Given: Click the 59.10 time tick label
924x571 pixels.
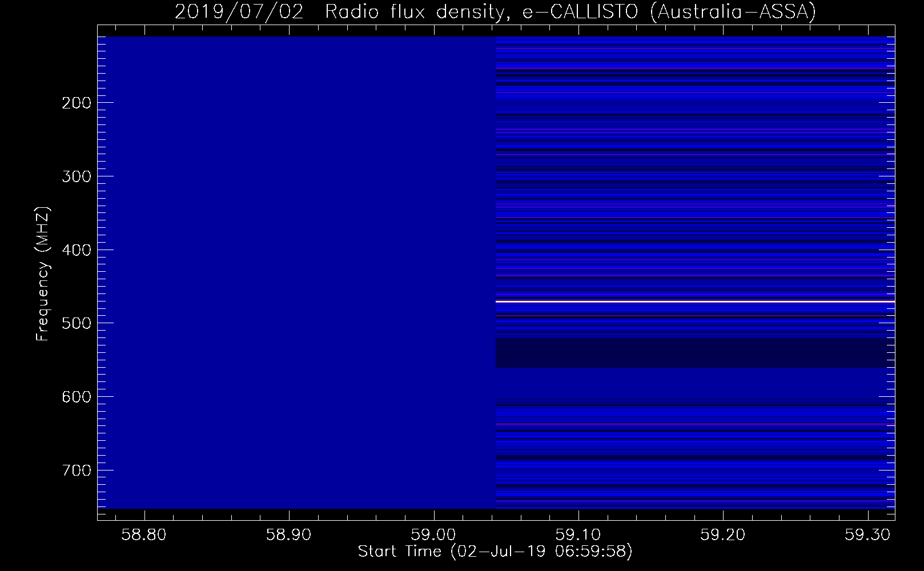Looking at the screenshot, I should (x=578, y=535).
